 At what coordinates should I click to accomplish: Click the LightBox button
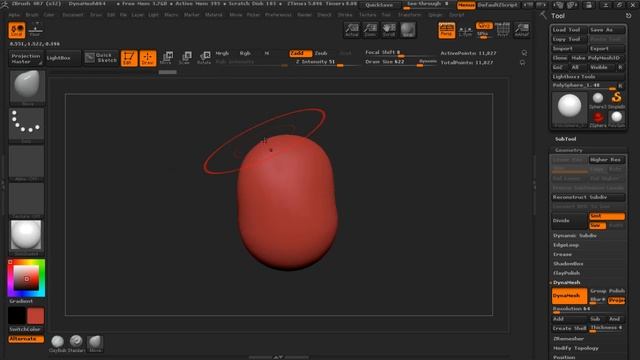(63, 58)
